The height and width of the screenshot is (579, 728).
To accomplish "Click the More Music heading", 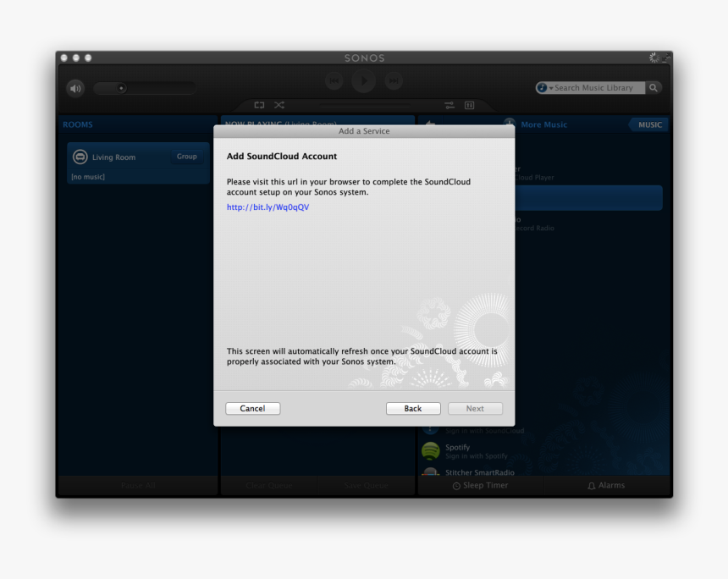I will (x=543, y=124).
